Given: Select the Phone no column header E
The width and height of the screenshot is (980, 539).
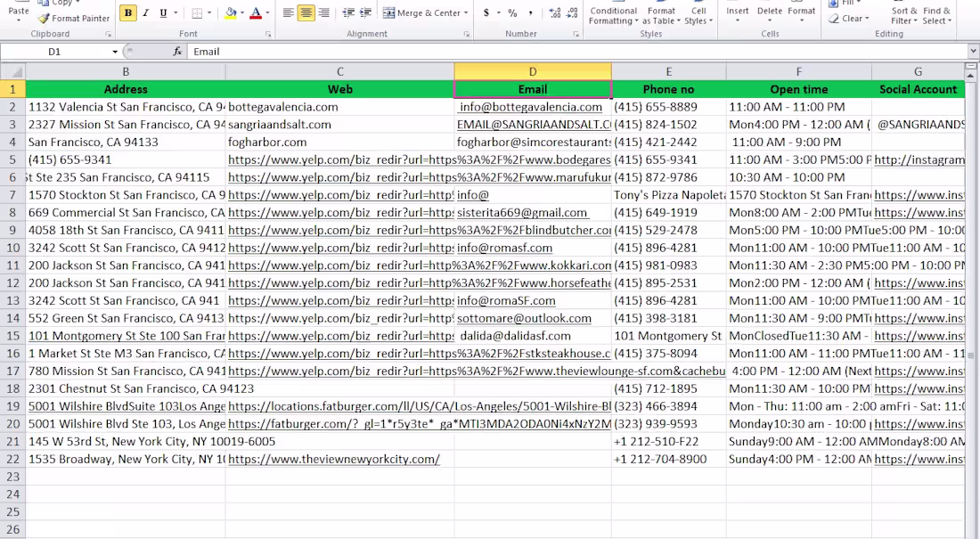Looking at the screenshot, I should [668, 71].
